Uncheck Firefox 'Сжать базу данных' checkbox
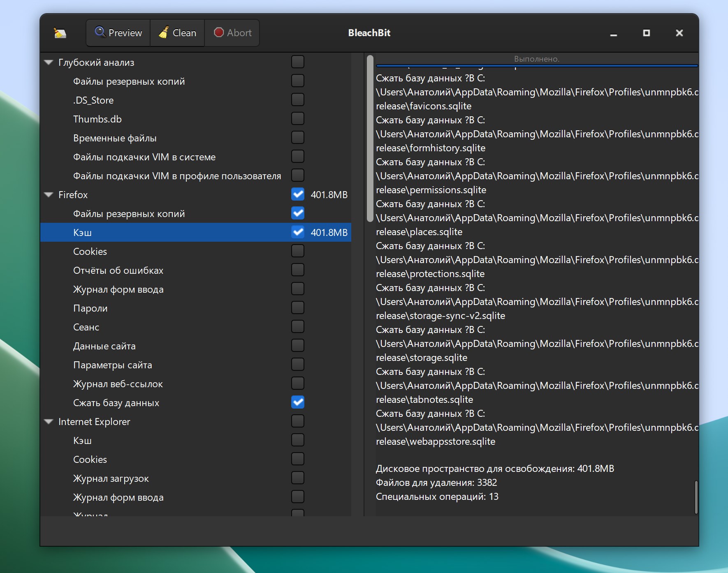 [297, 402]
